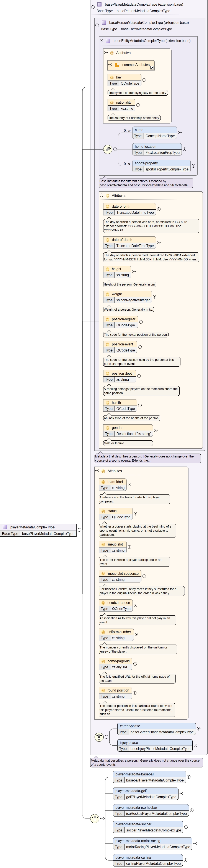This screenshot has height=868, width=208.
Task: Collapse the basePersonMetadataComplexType extension box
Action: 97,25
